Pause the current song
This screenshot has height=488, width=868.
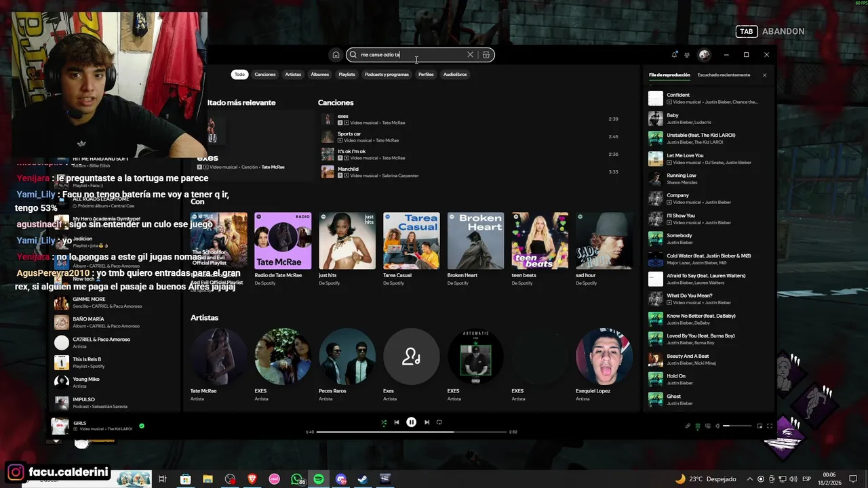point(411,422)
